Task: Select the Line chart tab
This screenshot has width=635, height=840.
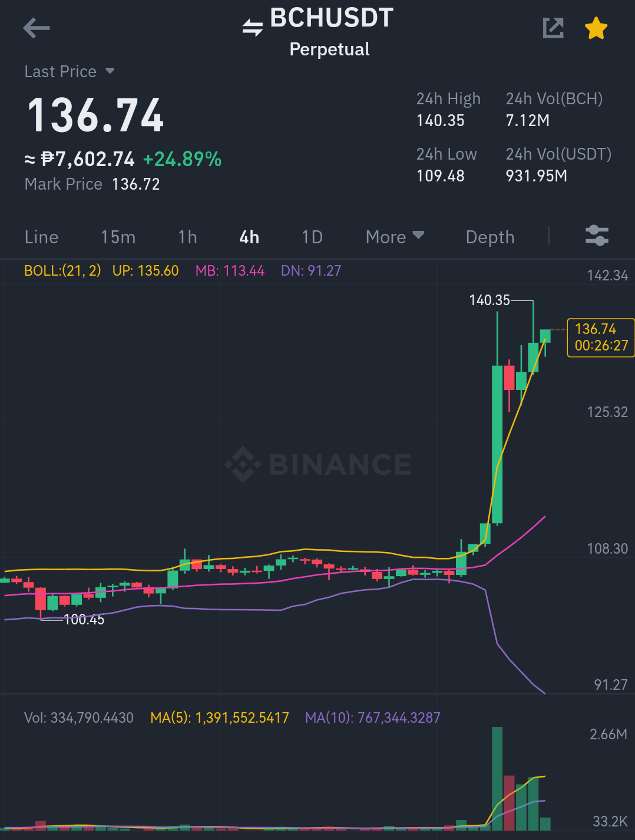Action: coord(42,237)
